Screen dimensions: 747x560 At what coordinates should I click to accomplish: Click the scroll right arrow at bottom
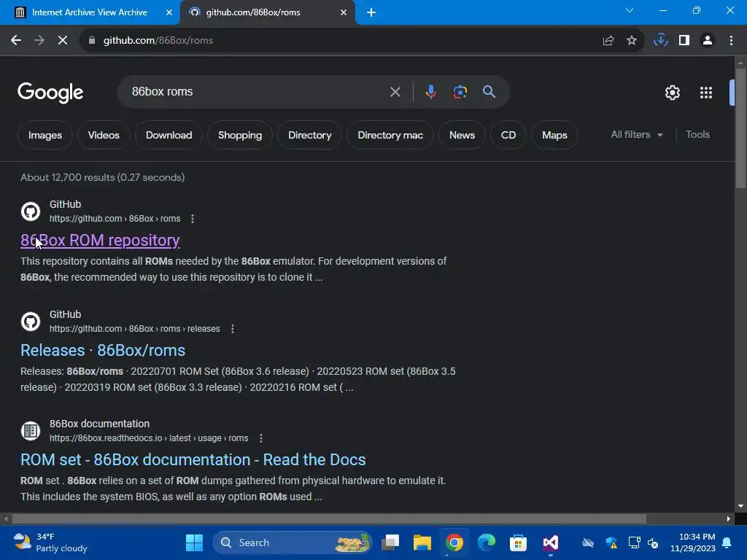tap(729, 519)
